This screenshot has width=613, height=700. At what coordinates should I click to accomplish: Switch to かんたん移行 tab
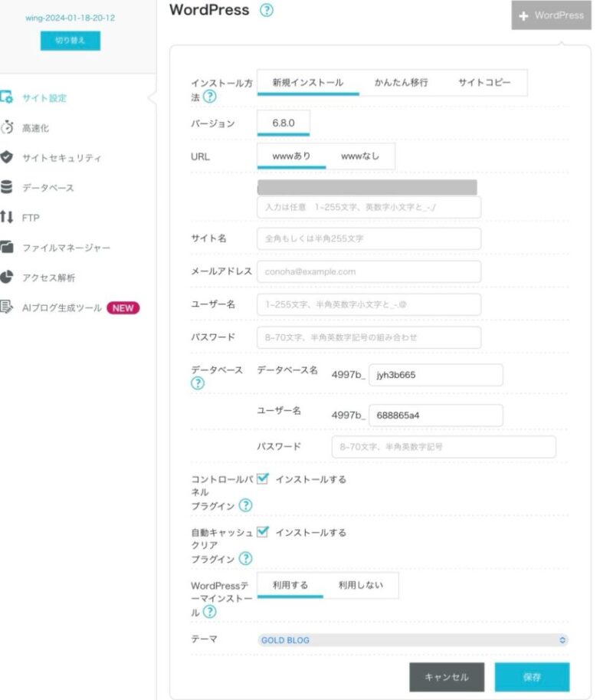point(401,83)
